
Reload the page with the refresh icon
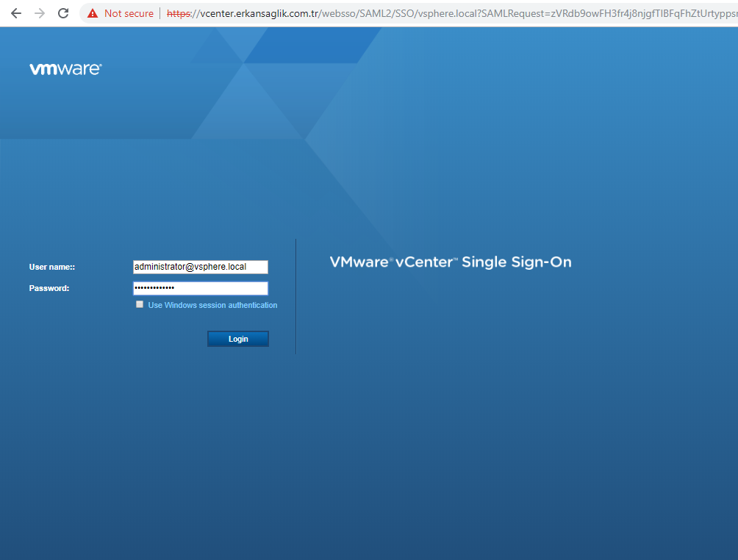(x=63, y=13)
